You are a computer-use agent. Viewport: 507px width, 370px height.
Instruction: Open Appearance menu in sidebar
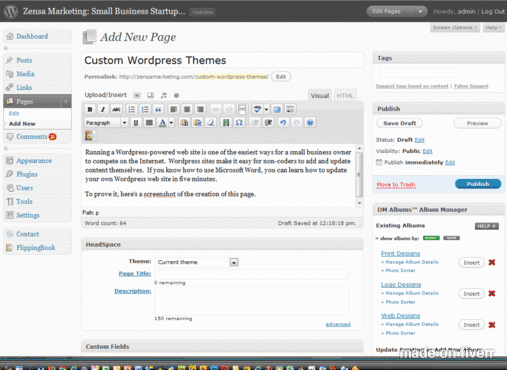(x=34, y=161)
